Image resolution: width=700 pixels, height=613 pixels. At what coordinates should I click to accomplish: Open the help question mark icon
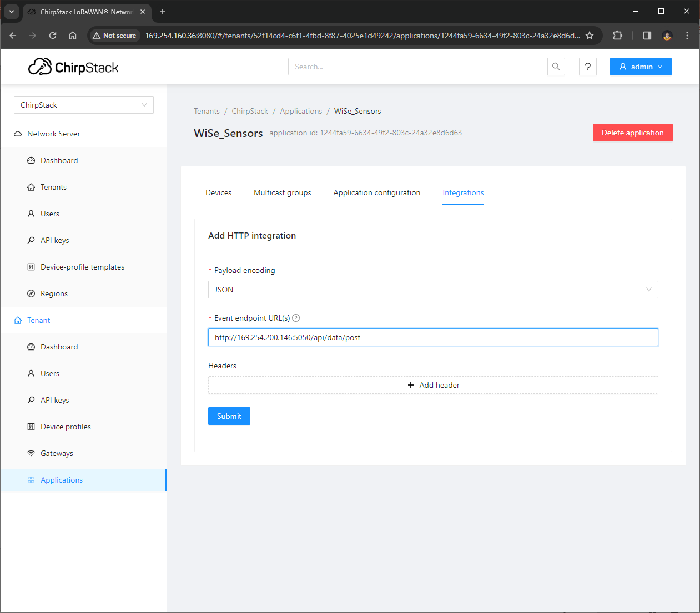pyautogui.click(x=588, y=67)
